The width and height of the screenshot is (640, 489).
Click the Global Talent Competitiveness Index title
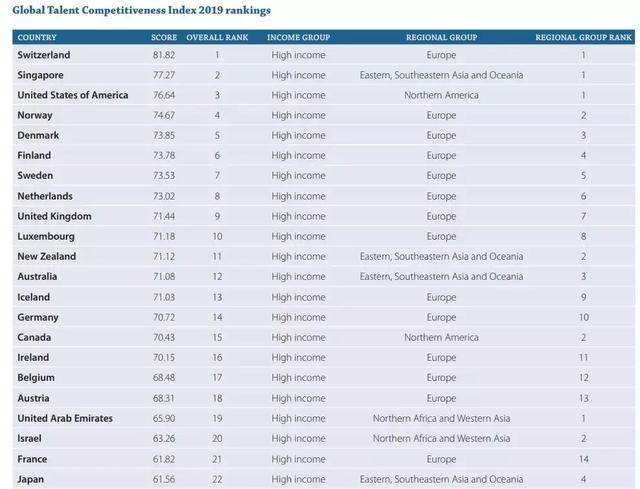pyautogui.click(x=142, y=10)
